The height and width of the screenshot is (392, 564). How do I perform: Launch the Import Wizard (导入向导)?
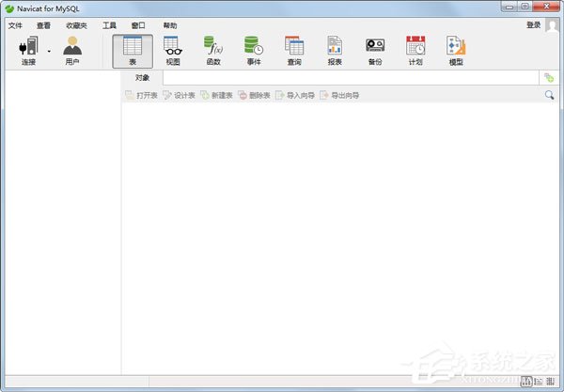click(295, 95)
